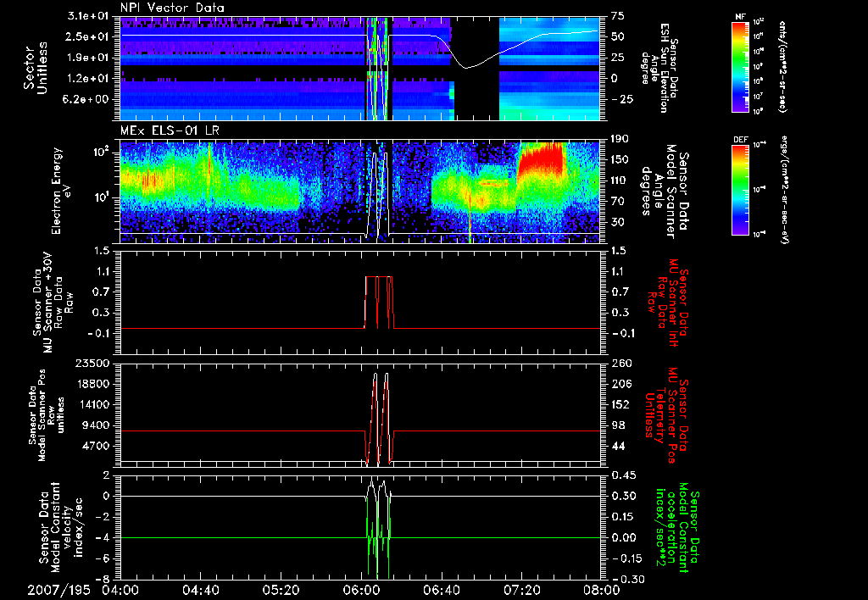Click the 'Model Scanner Pos Raw' axis label
Viewport: 868px width, 600px height.
tap(47, 414)
